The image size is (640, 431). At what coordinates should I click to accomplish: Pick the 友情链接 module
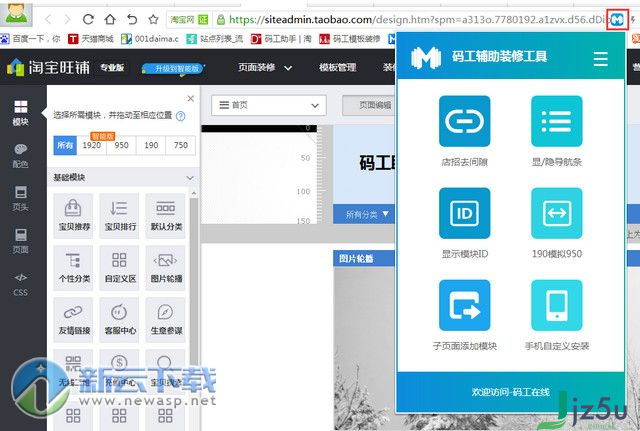(x=74, y=320)
